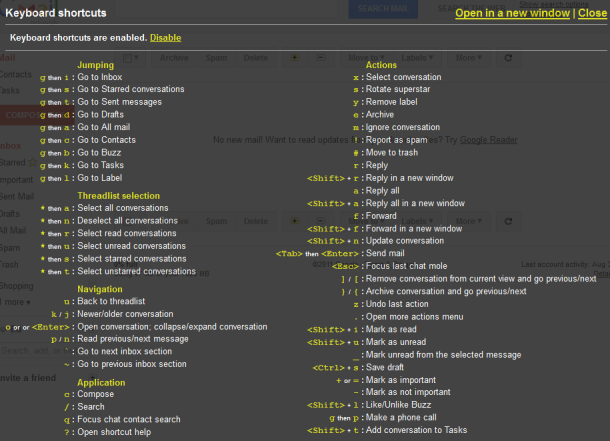This screenshot has width=610, height=441.
Task: Click Invite a friend in the sidebar
Action: 28,378
